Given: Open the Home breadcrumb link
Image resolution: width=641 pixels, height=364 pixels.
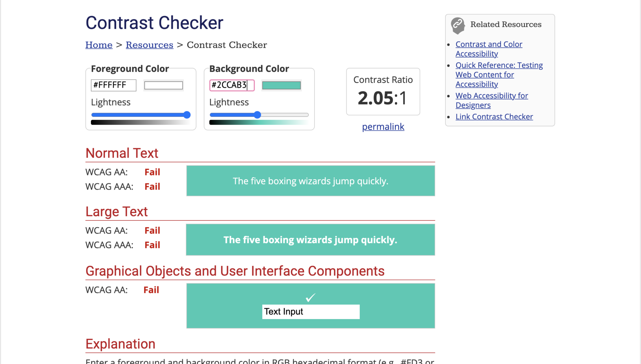Looking at the screenshot, I should pyautogui.click(x=99, y=45).
